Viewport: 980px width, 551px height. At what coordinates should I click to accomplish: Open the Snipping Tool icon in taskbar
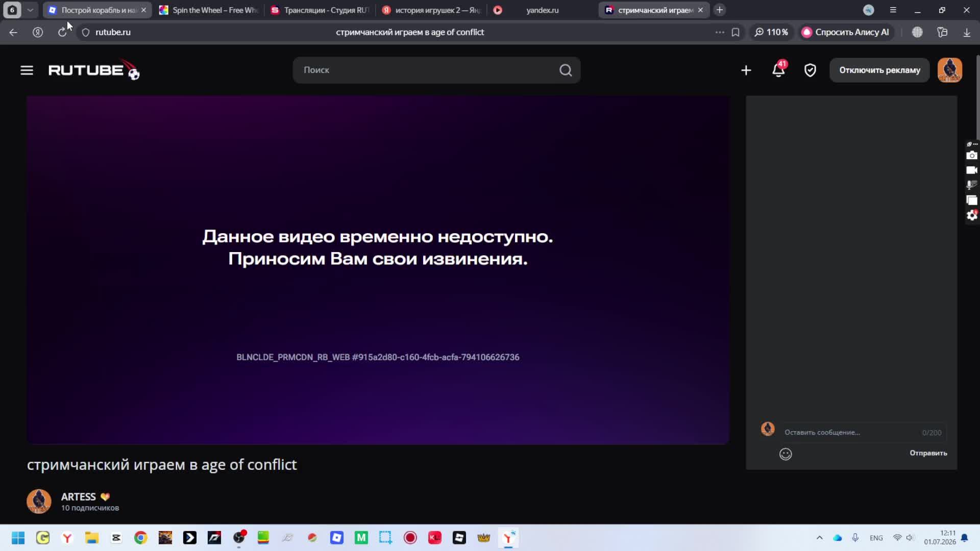click(385, 538)
